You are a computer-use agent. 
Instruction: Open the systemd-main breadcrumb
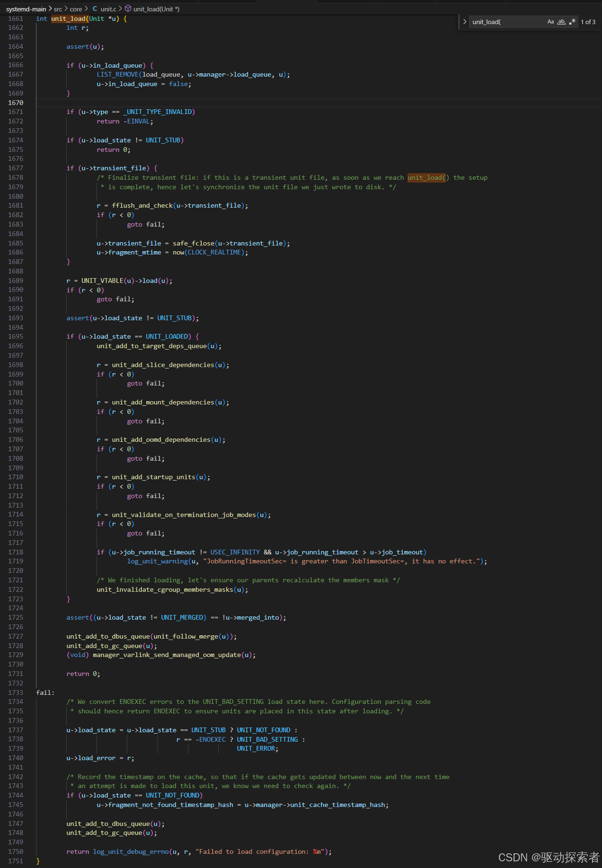tap(26, 9)
